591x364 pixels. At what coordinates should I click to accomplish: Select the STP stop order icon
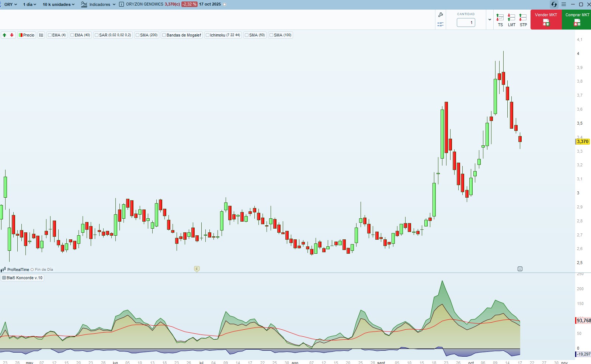(x=522, y=17)
